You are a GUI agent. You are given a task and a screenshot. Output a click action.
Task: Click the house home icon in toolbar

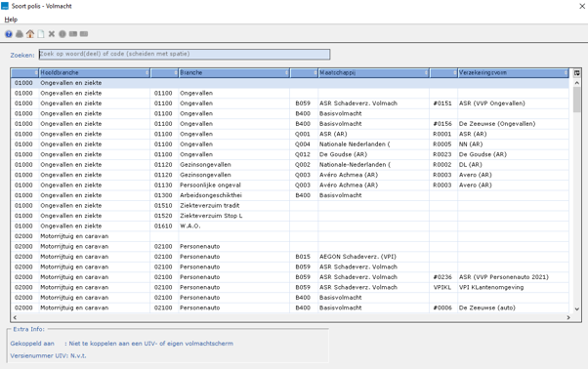[30, 34]
